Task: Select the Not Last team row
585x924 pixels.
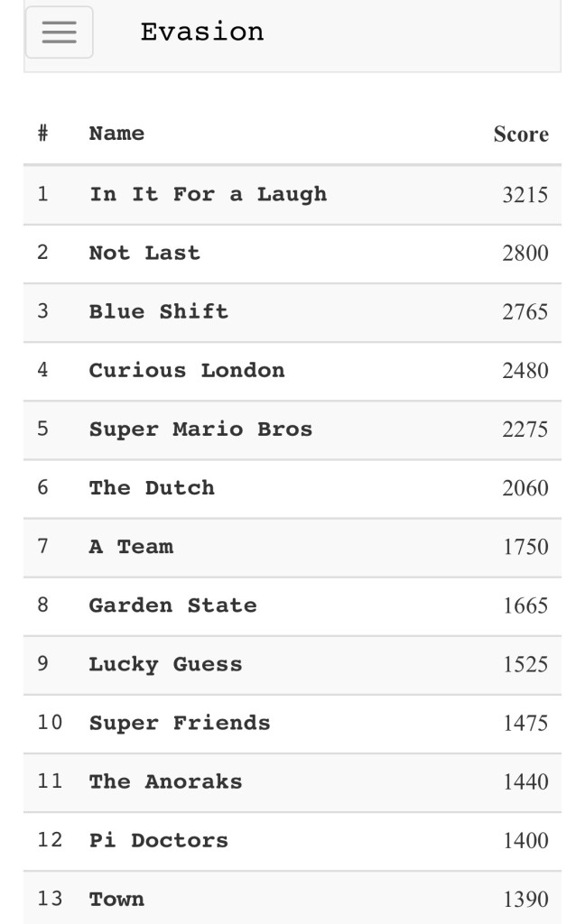Action: (144, 253)
